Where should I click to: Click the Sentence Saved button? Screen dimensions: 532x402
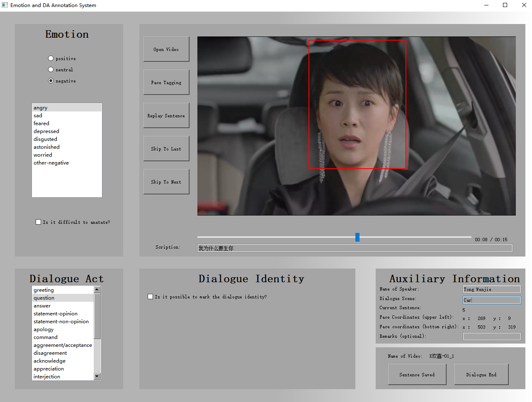click(417, 375)
